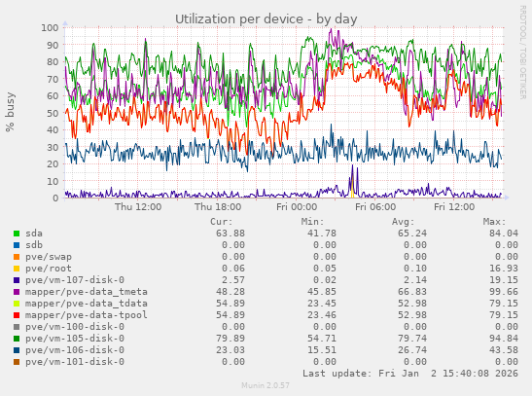
Task: Click the mapper/pve-data_tmeta purple swatch
Action: [x=17, y=292]
